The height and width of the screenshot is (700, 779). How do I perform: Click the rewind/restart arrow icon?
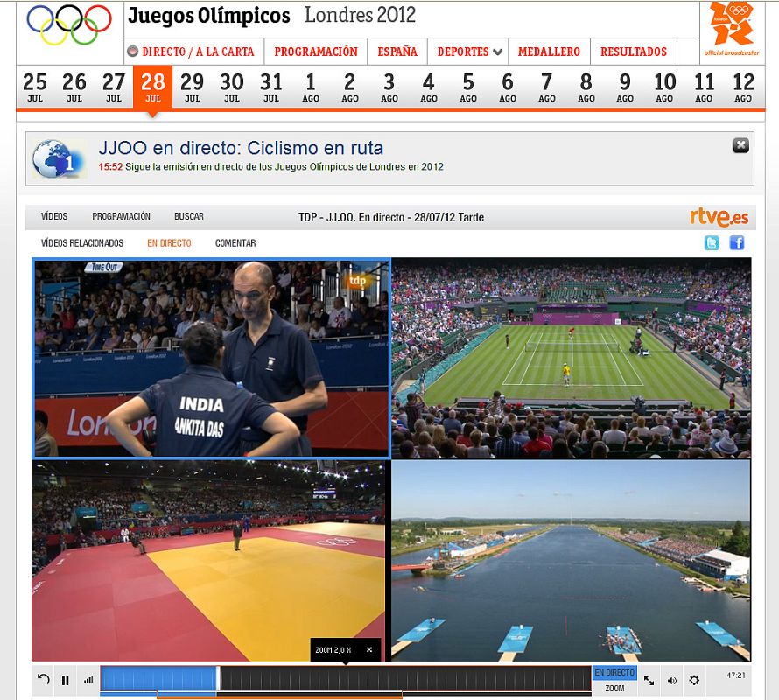click(x=44, y=680)
